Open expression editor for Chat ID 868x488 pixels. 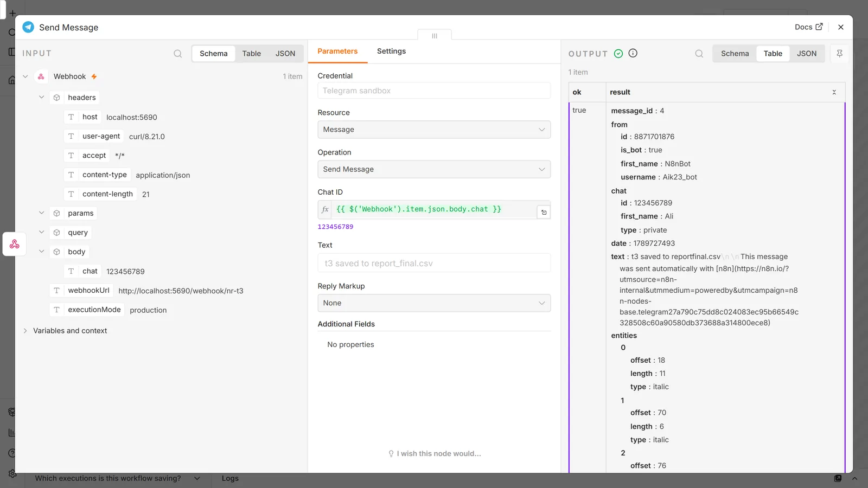(544, 213)
